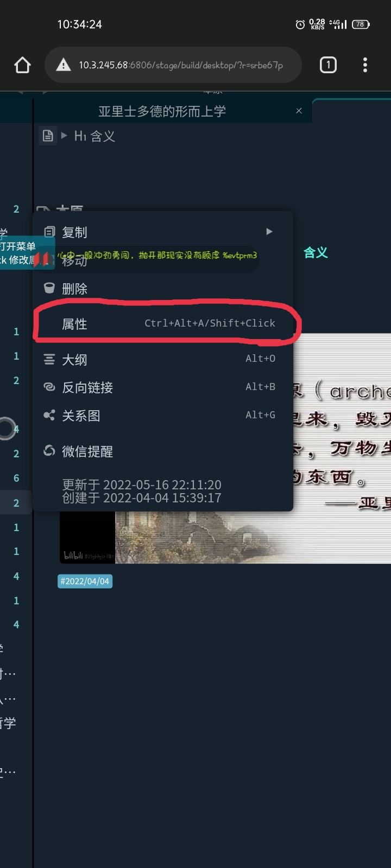Close the 亚里士多德的形而上学 tab
Screen dimensions: 391x868
[x=299, y=111]
